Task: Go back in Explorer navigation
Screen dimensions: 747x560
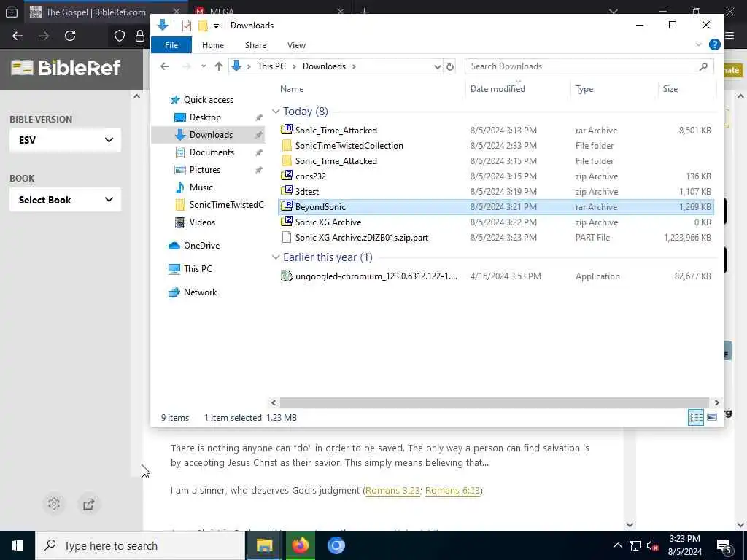Action: pos(165,66)
